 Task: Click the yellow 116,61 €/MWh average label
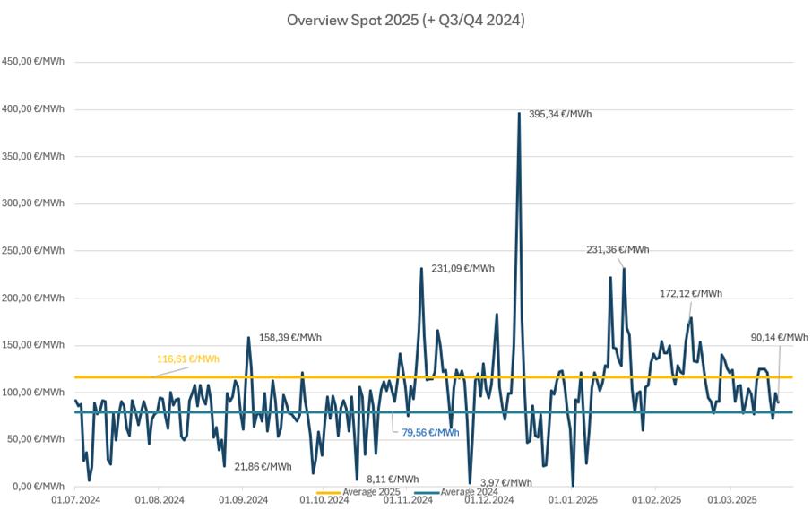pos(188,359)
